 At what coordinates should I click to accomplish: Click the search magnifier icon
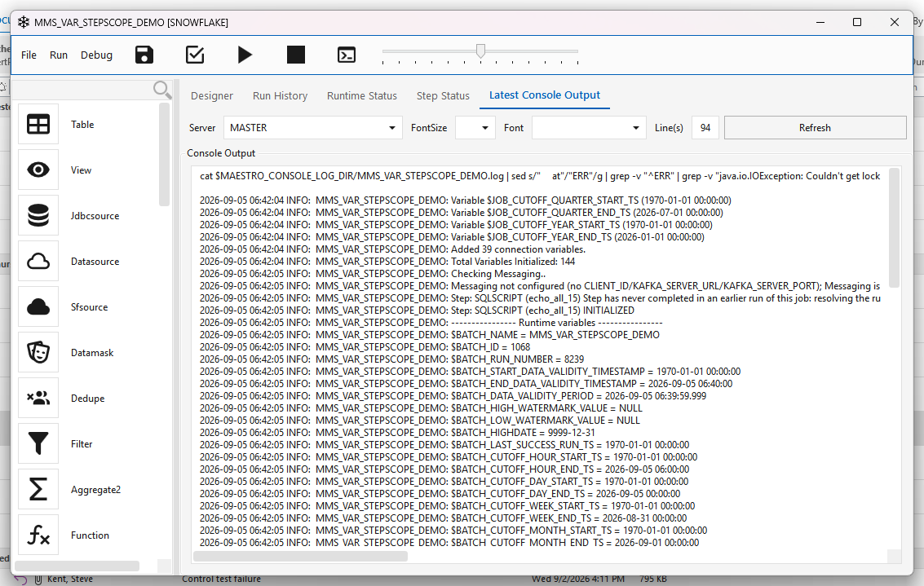pos(161,90)
